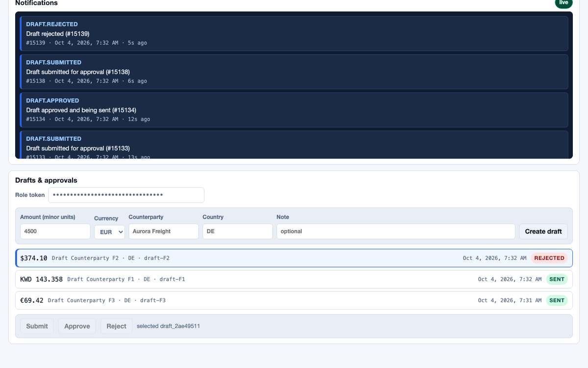Select the €69.42 draft-F3 row
This screenshot has width=588, height=368.
tap(294, 300)
